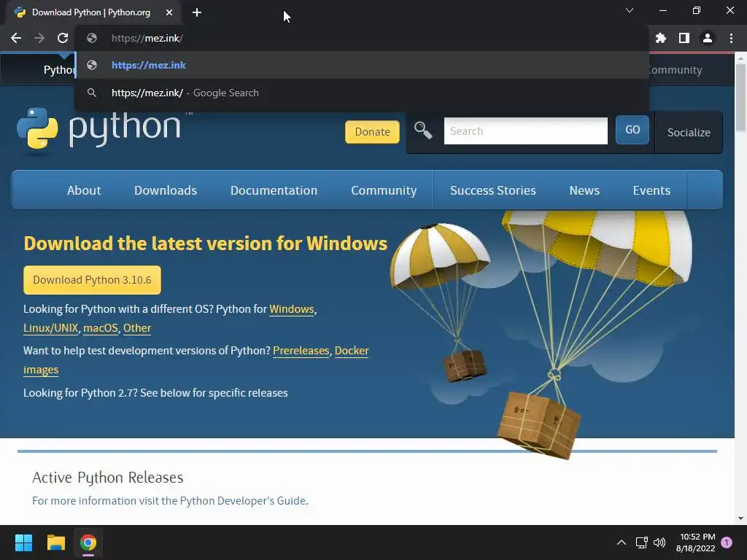Click in the site Search field

[x=525, y=131]
